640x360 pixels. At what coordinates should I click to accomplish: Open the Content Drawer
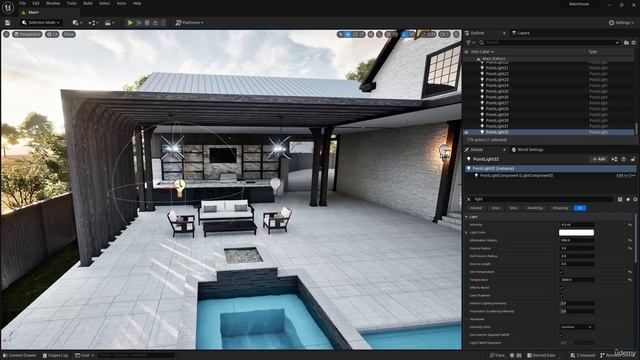tap(20, 356)
